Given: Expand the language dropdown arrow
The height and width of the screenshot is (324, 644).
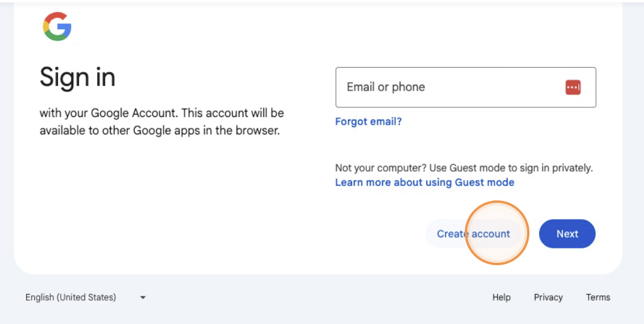Looking at the screenshot, I should click(143, 297).
